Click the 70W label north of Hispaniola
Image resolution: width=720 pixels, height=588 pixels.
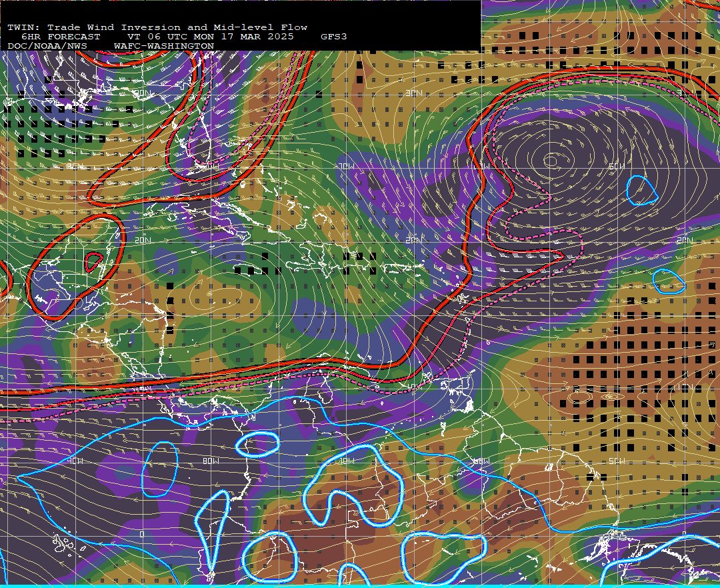click(346, 166)
